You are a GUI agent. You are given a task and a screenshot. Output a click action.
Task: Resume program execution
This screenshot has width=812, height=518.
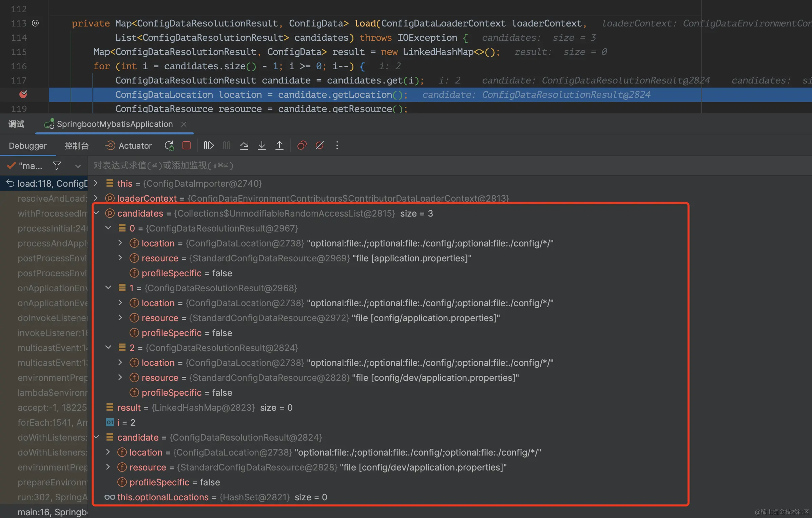click(209, 146)
